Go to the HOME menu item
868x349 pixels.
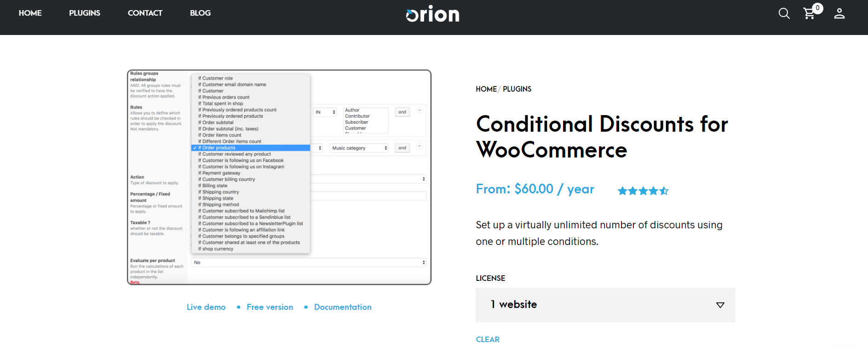tap(30, 13)
